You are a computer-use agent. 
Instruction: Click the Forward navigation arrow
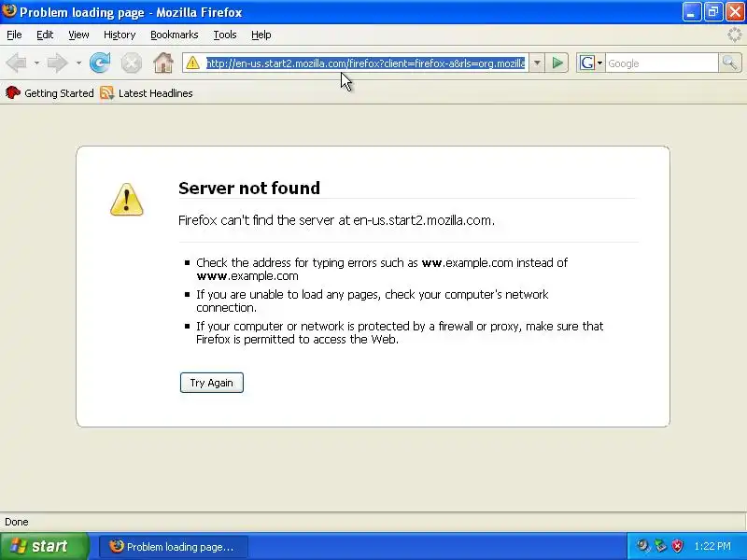[57, 63]
